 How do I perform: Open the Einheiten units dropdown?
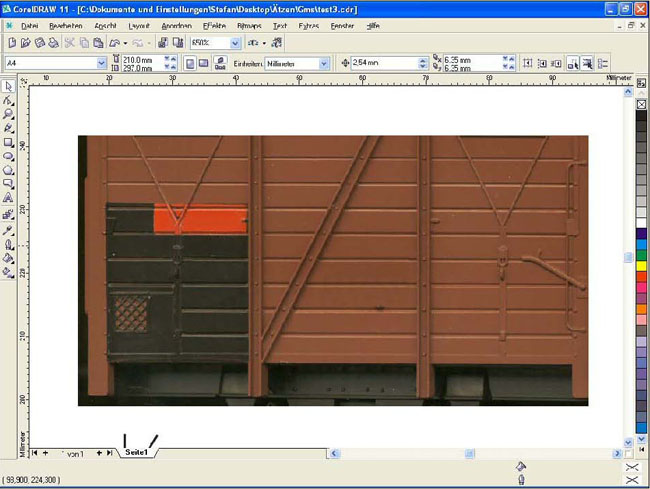pyautogui.click(x=324, y=63)
